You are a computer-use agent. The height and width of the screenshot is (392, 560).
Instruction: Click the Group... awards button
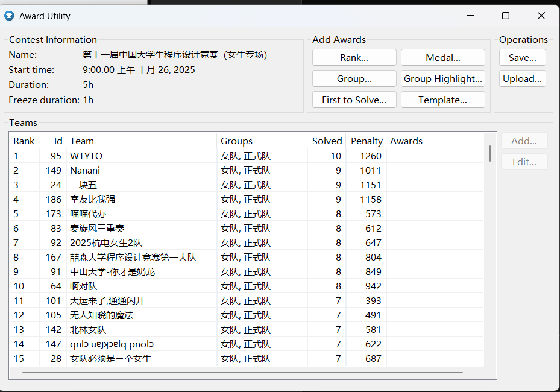pos(354,79)
